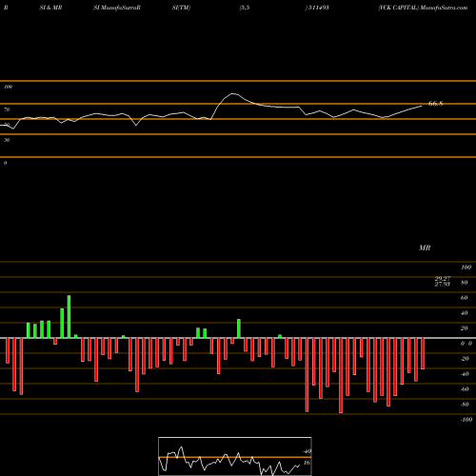The image size is (476, 476).
Task: Click the 49 value in mini chart
Action: tap(307, 451)
